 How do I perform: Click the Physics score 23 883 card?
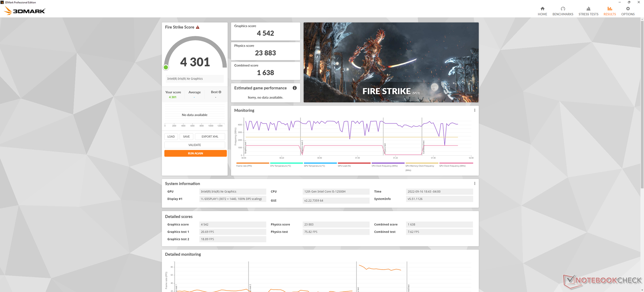[265, 51]
